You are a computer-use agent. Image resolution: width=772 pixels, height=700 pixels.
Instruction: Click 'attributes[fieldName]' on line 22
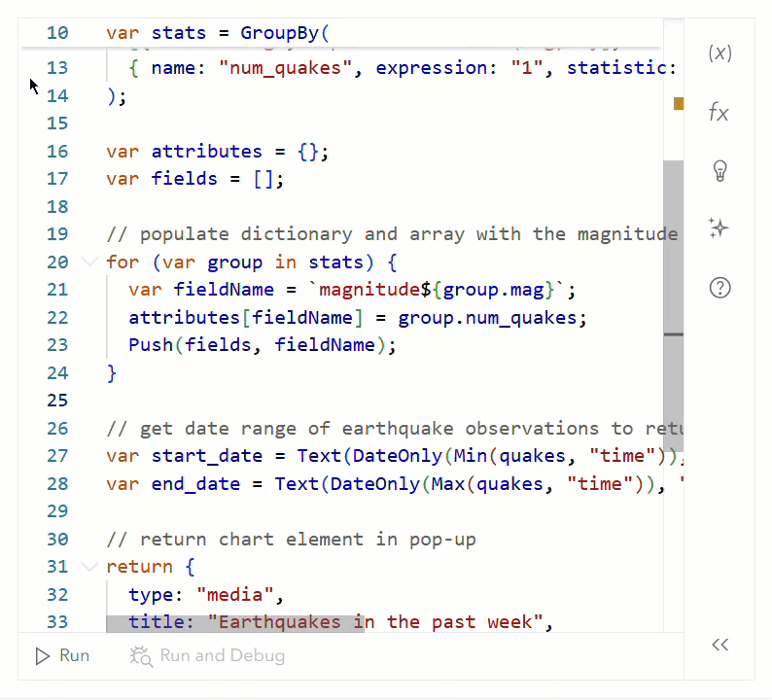tap(246, 318)
